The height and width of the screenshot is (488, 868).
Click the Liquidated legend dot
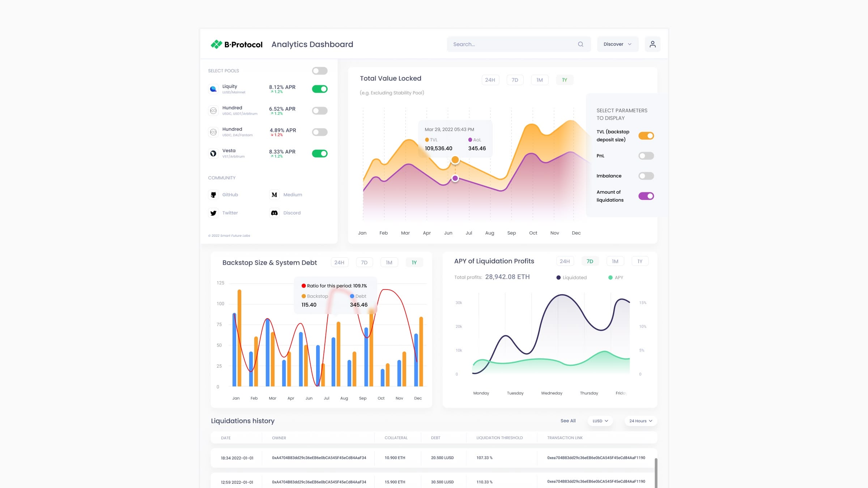pyautogui.click(x=558, y=278)
